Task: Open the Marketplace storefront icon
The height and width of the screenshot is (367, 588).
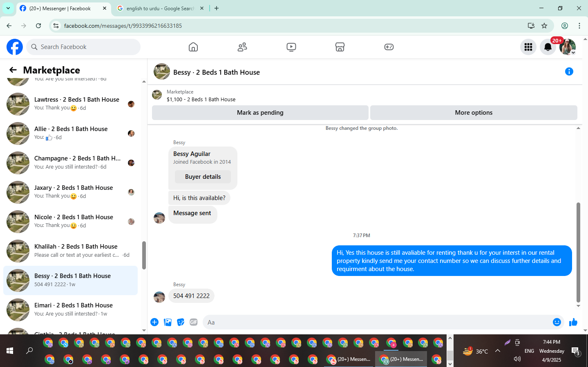Action: click(x=340, y=47)
